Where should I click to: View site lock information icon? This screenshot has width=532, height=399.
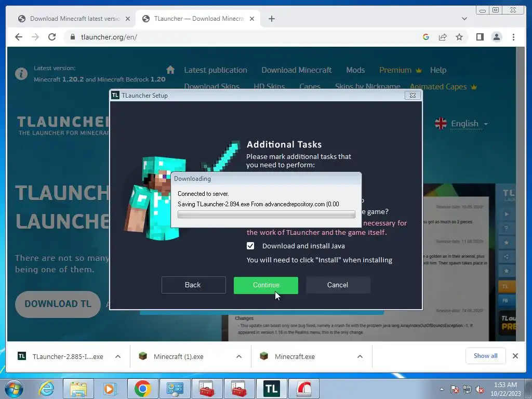pos(72,37)
